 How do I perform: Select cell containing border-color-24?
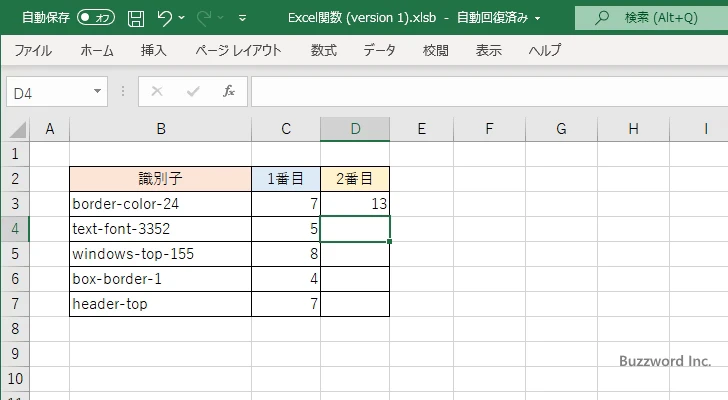point(161,204)
